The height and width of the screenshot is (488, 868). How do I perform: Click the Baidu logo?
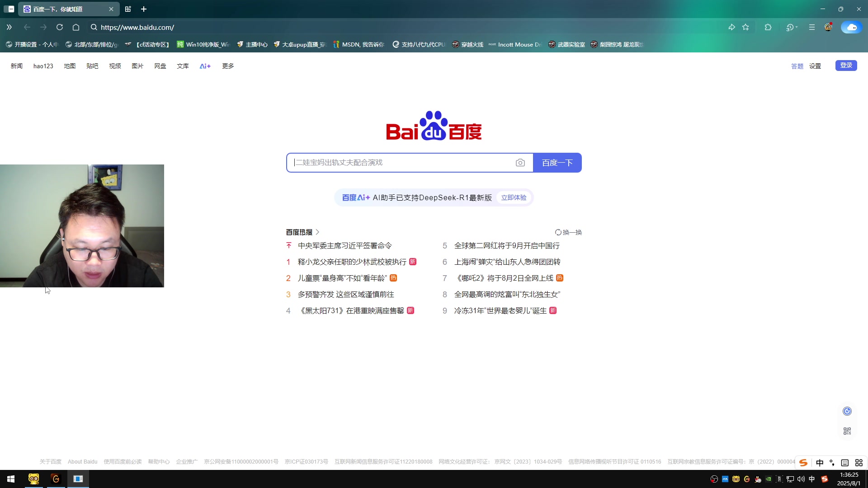[434, 126]
